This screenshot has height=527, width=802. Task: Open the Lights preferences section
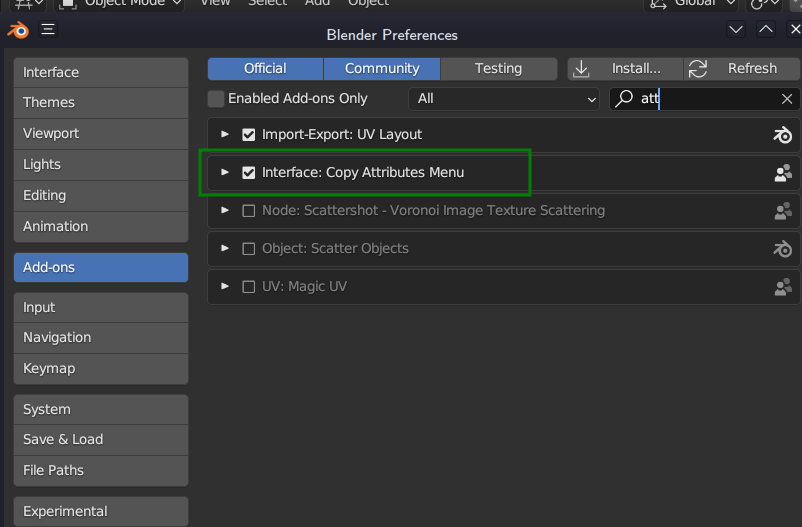[101, 165]
